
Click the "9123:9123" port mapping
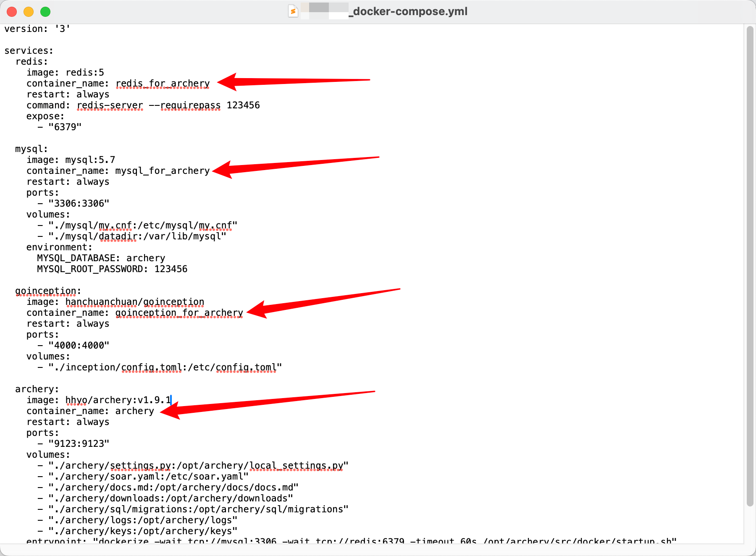[79, 444]
